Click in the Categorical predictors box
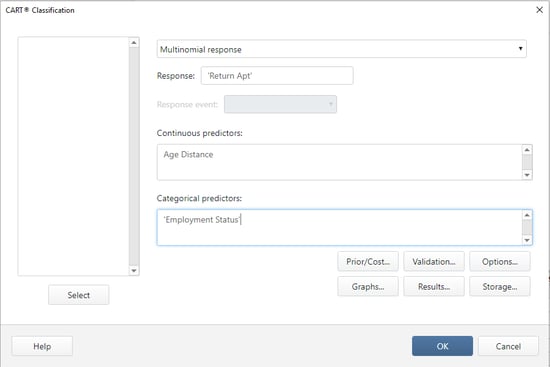This screenshot has width=550, height=367. 339,227
